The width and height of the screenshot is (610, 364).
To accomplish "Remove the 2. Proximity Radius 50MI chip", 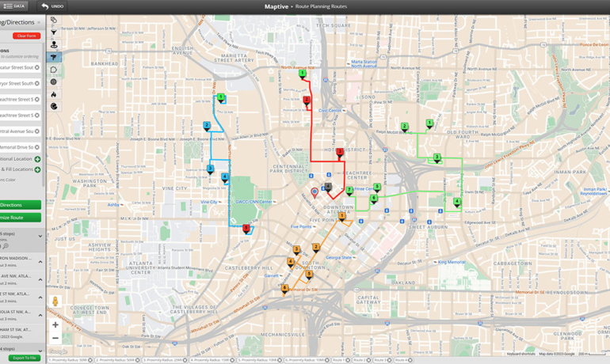I will [137, 361].
